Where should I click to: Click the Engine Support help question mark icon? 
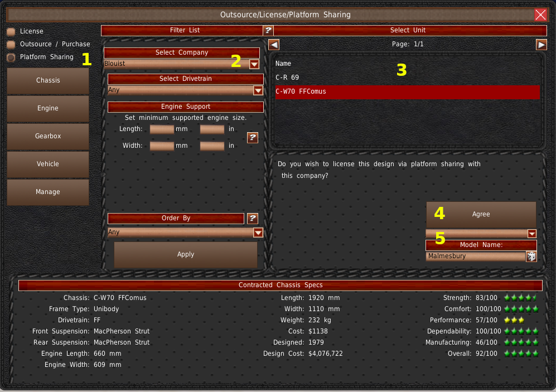[253, 138]
